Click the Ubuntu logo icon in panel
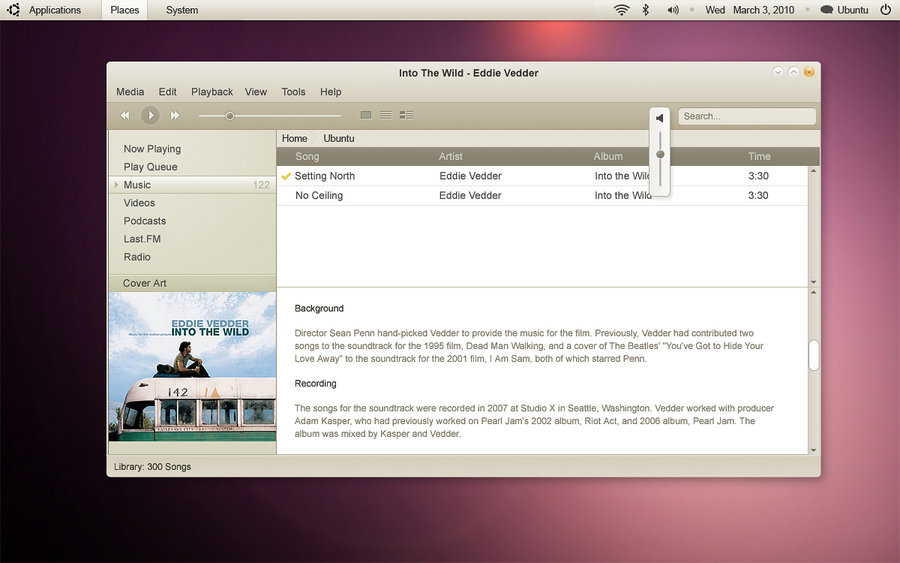 coord(13,10)
